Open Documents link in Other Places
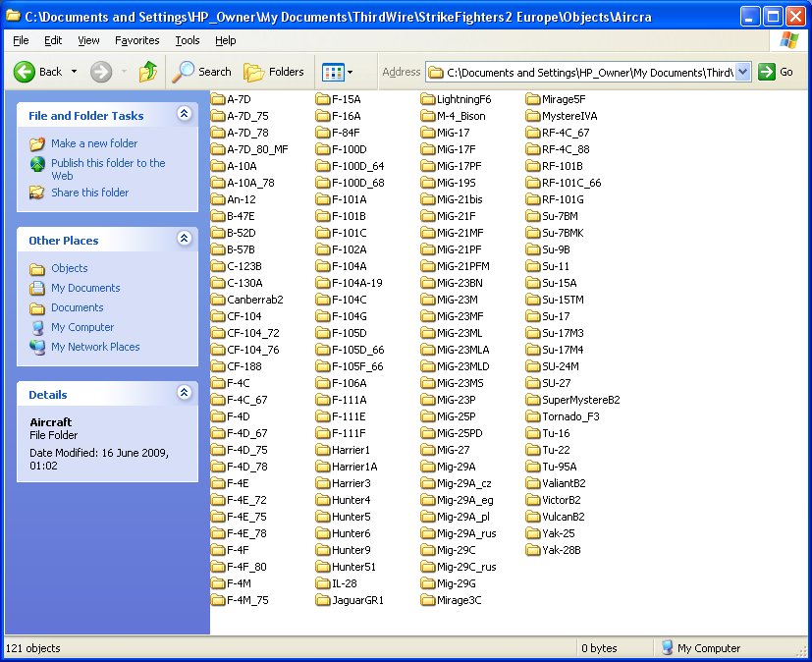The image size is (812, 662). (x=78, y=307)
